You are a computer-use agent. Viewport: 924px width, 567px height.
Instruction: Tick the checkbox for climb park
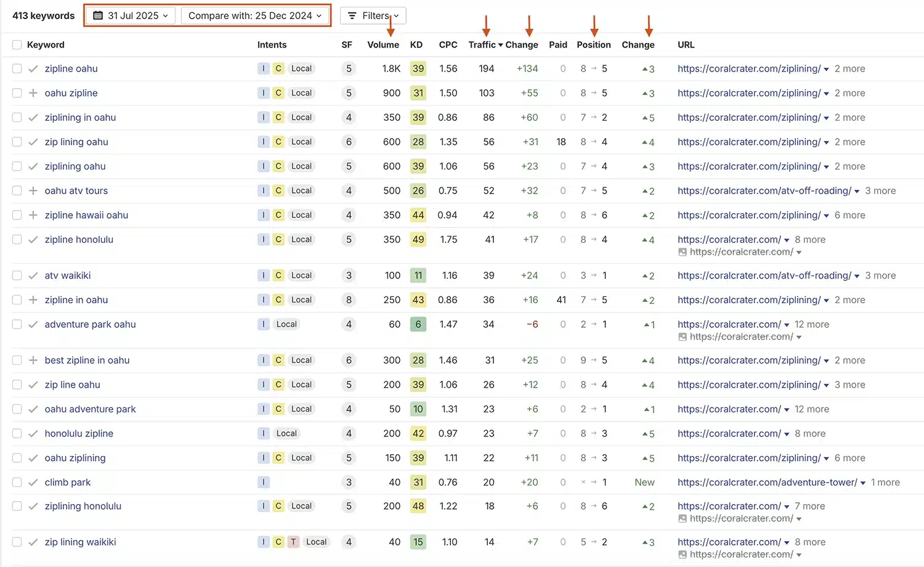17,482
